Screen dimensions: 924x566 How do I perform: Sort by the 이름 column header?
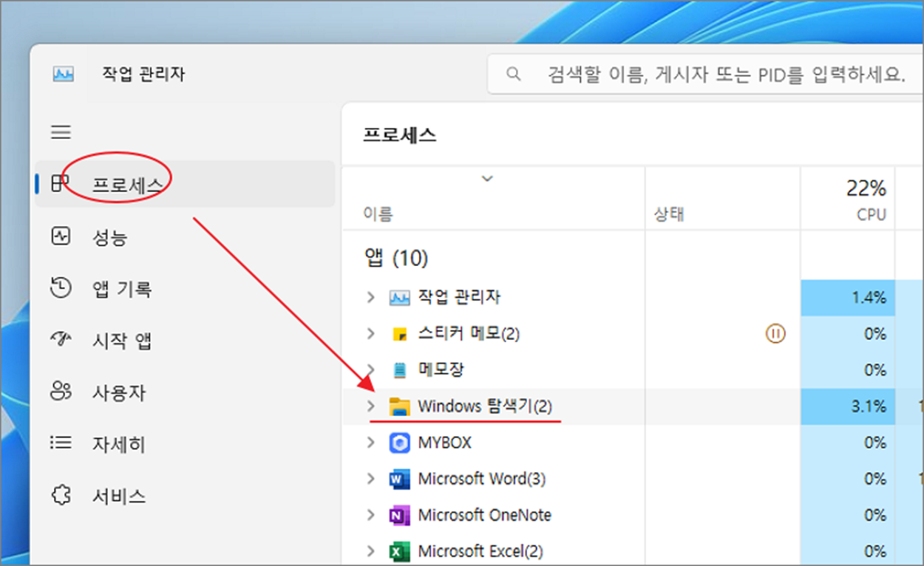tap(493, 198)
